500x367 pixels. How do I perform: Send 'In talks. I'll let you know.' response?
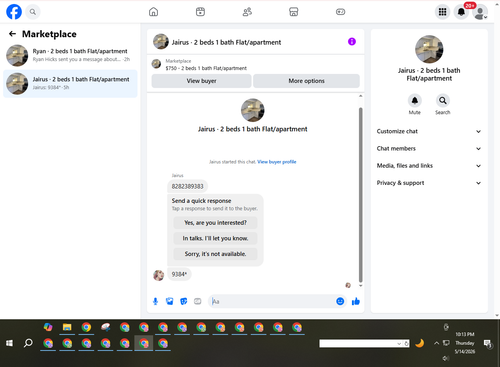215,238
